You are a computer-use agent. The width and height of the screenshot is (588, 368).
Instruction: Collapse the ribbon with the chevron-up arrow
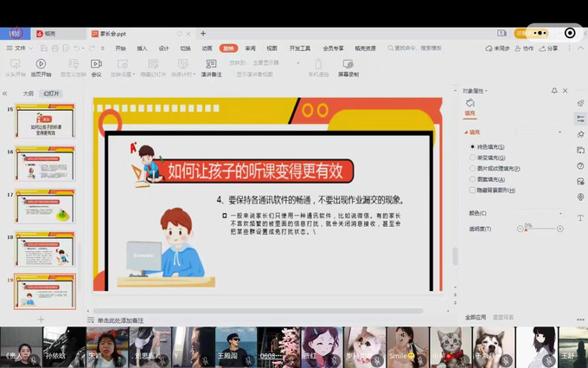(x=581, y=48)
